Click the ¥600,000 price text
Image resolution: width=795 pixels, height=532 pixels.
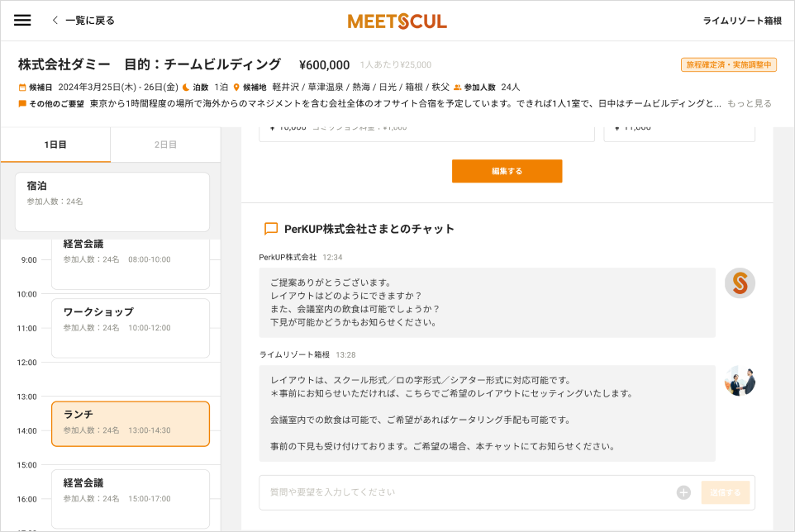(325, 65)
